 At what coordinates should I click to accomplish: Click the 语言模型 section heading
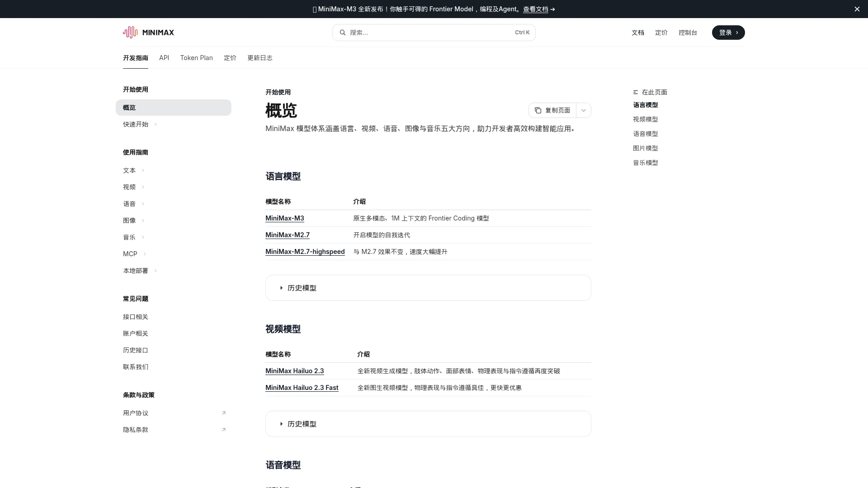(x=283, y=176)
